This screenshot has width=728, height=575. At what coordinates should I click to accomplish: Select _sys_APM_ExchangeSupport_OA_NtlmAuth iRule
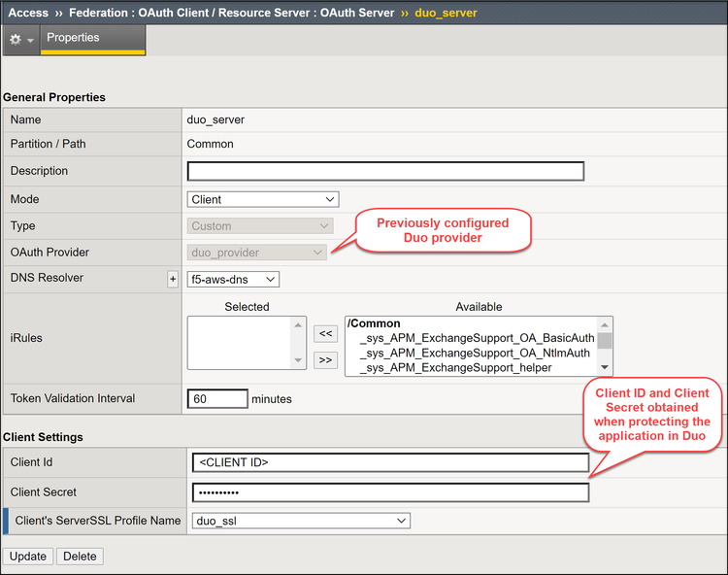476,353
